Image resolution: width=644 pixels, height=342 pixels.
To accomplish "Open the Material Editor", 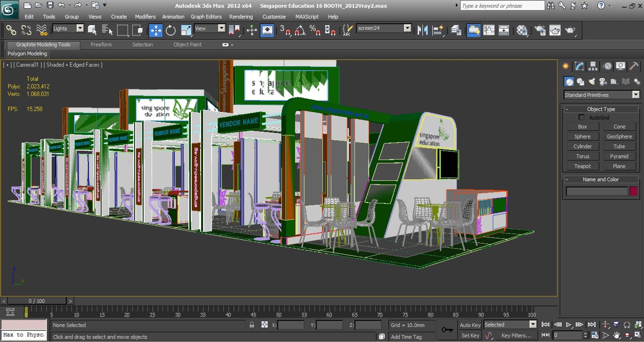I will pyautogui.click(x=522, y=30).
